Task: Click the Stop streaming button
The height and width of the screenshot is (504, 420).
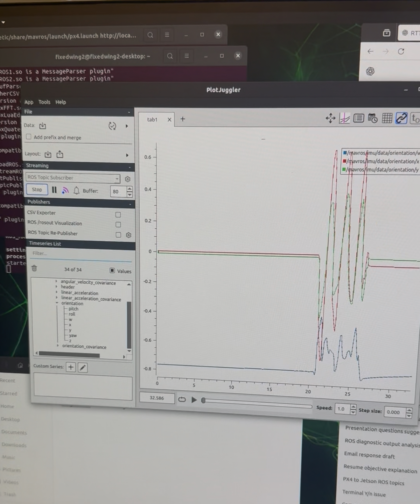Action: (37, 189)
